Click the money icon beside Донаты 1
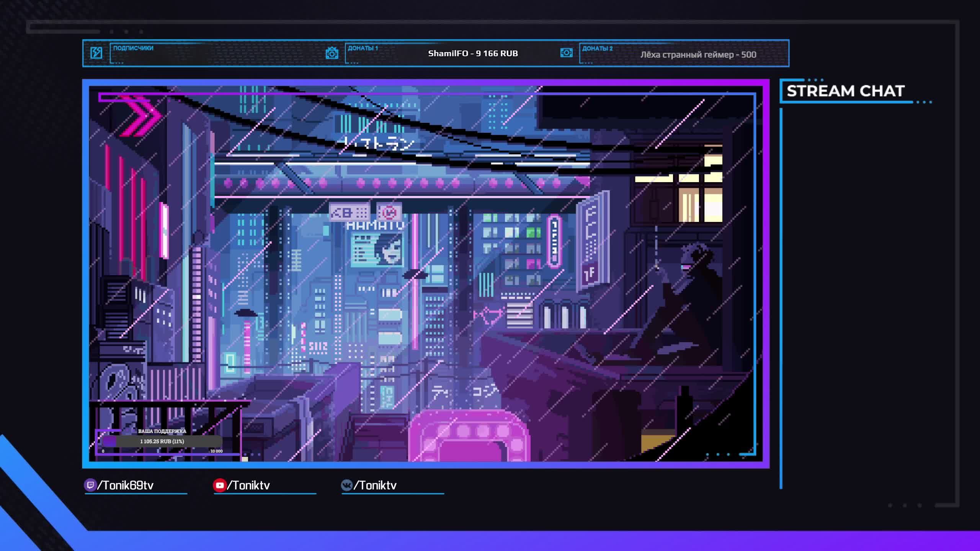Viewport: 980px width, 551px height. click(332, 53)
